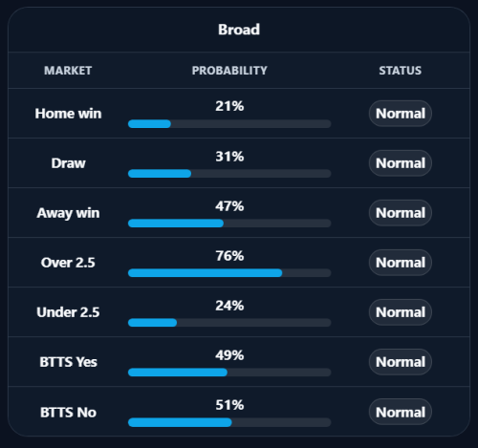Click the Normal badge for Over 2.5
478x448 pixels.
(401, 263)
